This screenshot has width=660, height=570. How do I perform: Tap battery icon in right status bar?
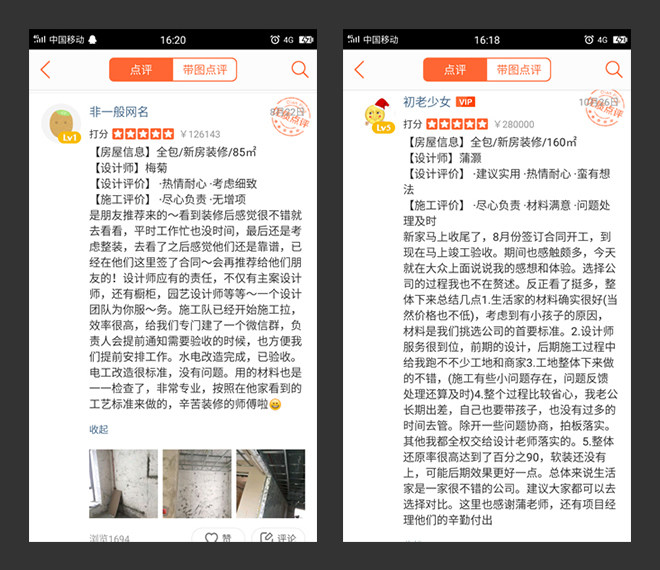coord(620,40)
